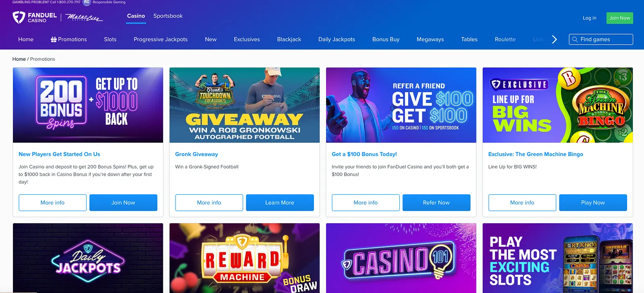Click the RG Responsible Gaming badge
644x293 pixels.
pos(87,2)
